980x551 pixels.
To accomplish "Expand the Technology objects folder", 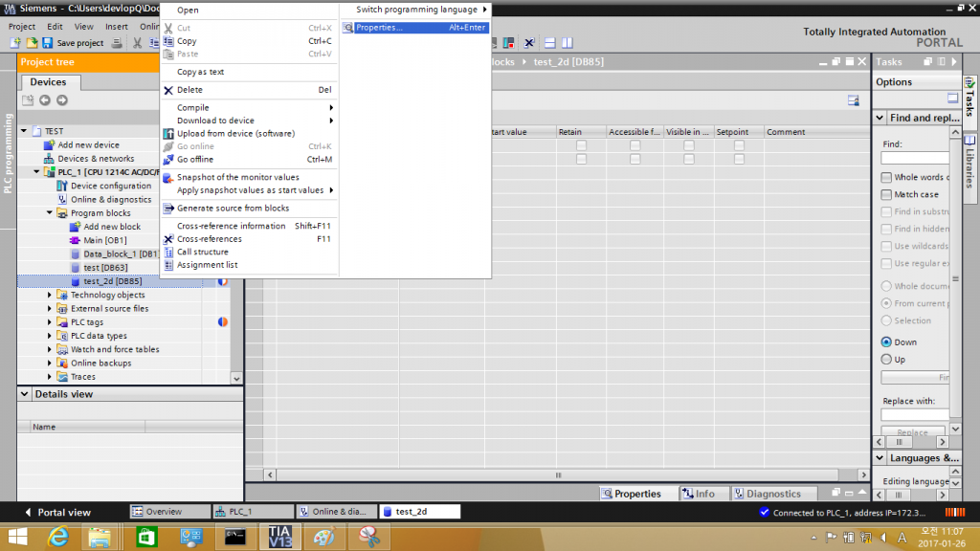I will pyautogui.click(x=50, y=295).
